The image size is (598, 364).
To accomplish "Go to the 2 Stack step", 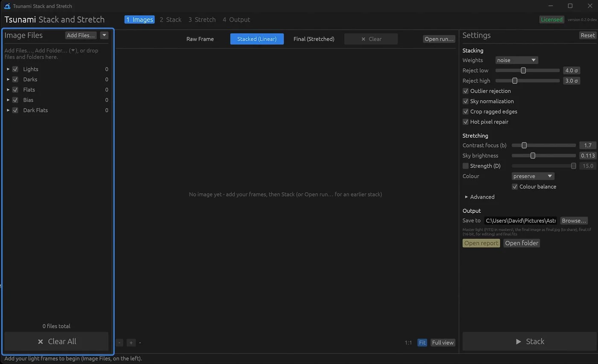I will tap(170, 20).
